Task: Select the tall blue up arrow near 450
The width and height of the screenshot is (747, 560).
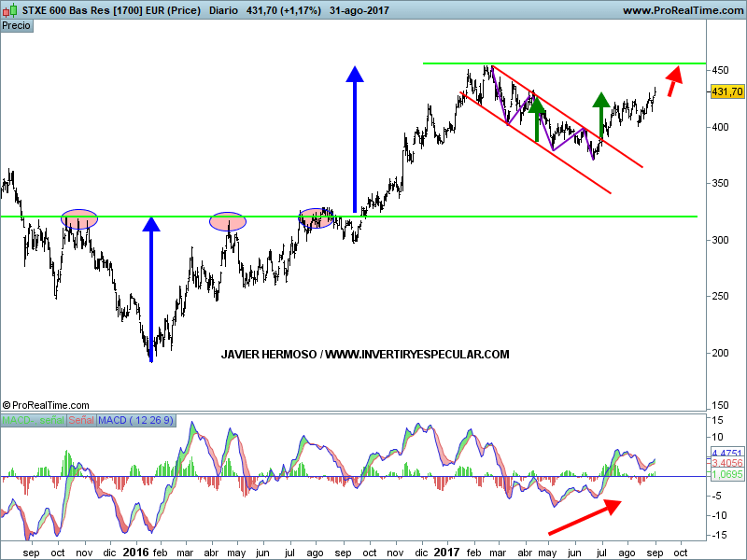Action: point(354,140)
